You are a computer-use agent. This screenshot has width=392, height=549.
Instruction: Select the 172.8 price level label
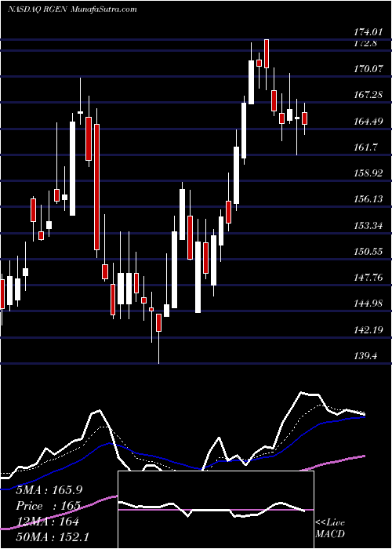(x=365, y=43)
